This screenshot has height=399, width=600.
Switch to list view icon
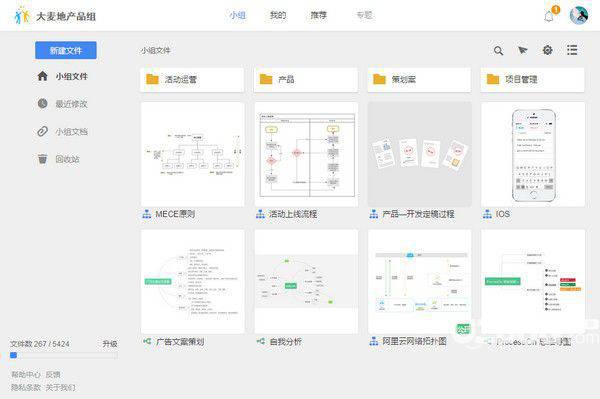point(572,50)
